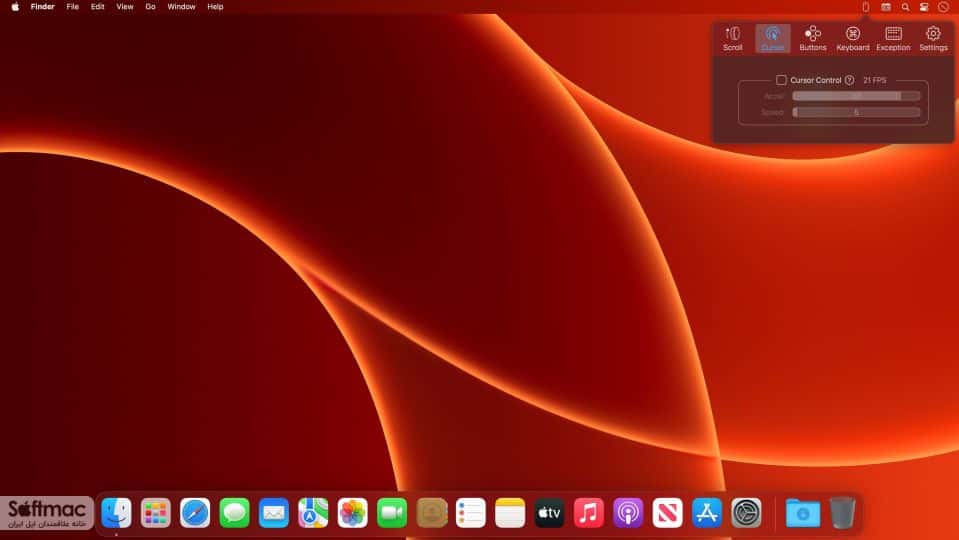Image resolution: width=959 pixels, height=540 pixels.
Task: Enable the Cursor Control checkbox
Action: (x=781, y=80)
